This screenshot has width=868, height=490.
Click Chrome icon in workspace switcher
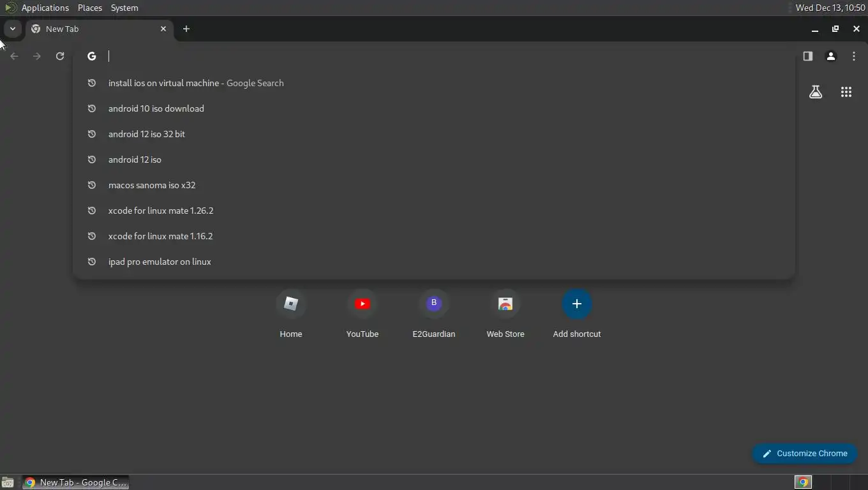pyautogui.click(x=803, y=482)
